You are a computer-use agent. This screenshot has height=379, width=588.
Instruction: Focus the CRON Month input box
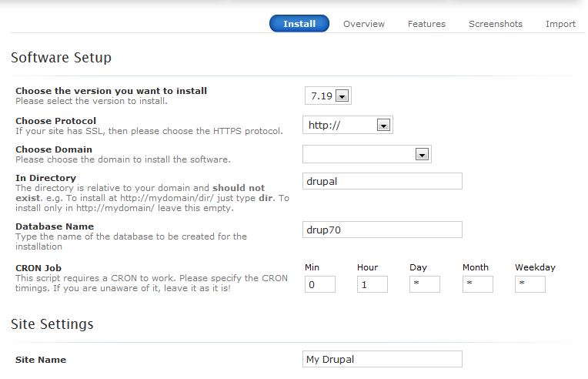click(477, 284)
